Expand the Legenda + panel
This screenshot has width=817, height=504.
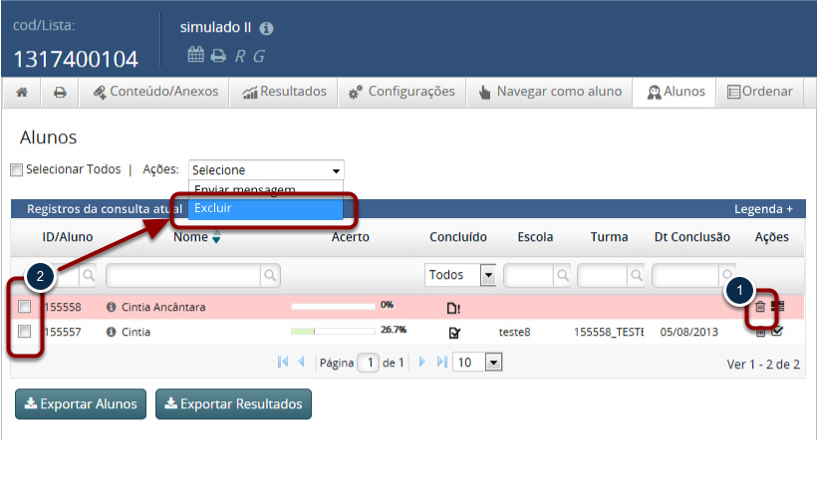pos(763,209)
